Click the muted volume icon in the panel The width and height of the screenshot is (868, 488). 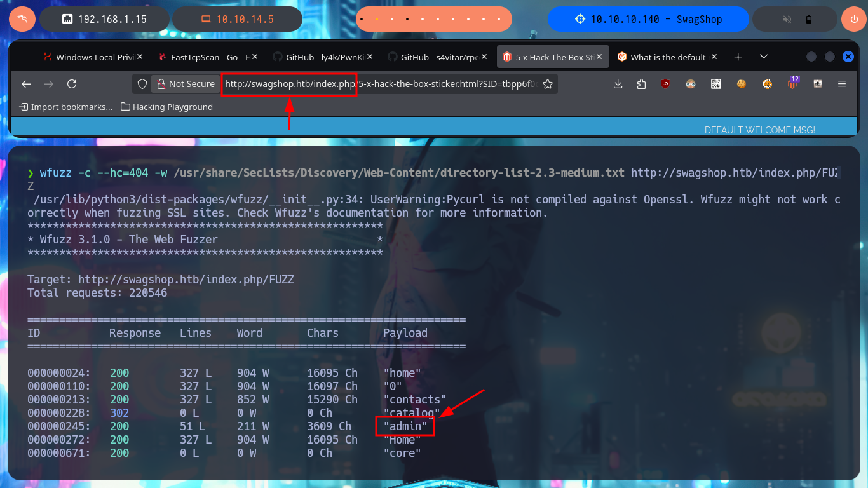788,19
